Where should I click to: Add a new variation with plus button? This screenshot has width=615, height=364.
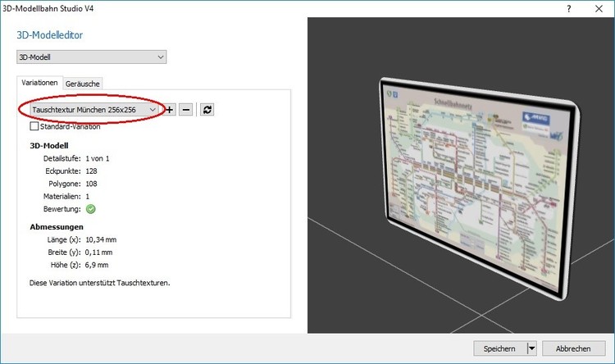[170, 110]
